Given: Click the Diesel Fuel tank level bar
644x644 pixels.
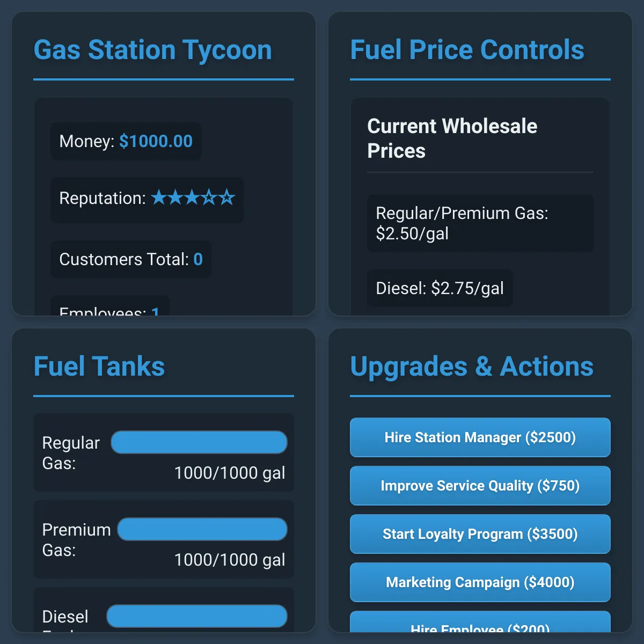Looking at the screenshot, I should tap(197, 616).
